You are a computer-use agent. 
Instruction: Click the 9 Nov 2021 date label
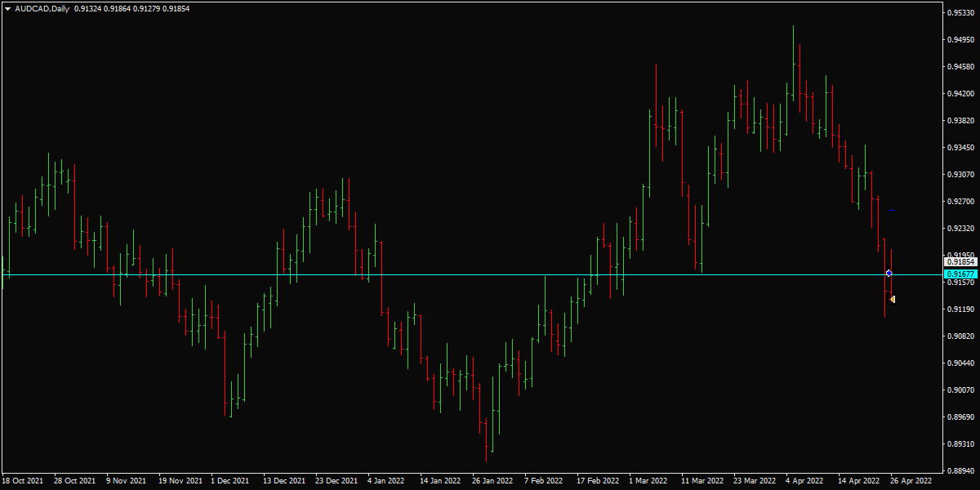[x=127, y=481]
